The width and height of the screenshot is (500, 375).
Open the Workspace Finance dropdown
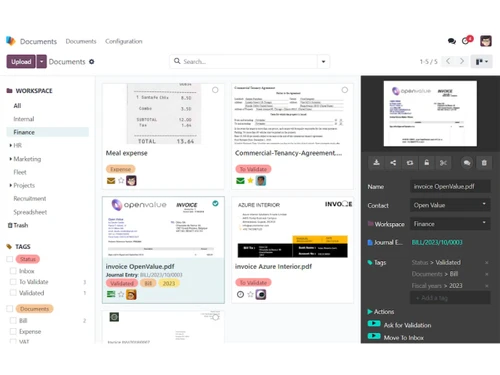[450, 224]
